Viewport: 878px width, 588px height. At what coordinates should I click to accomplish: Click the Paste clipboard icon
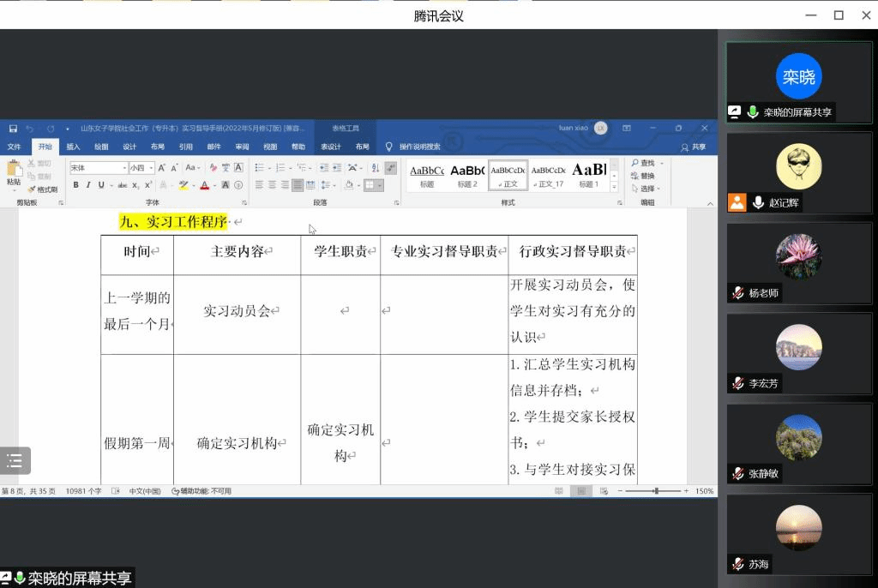click(14, 170)
